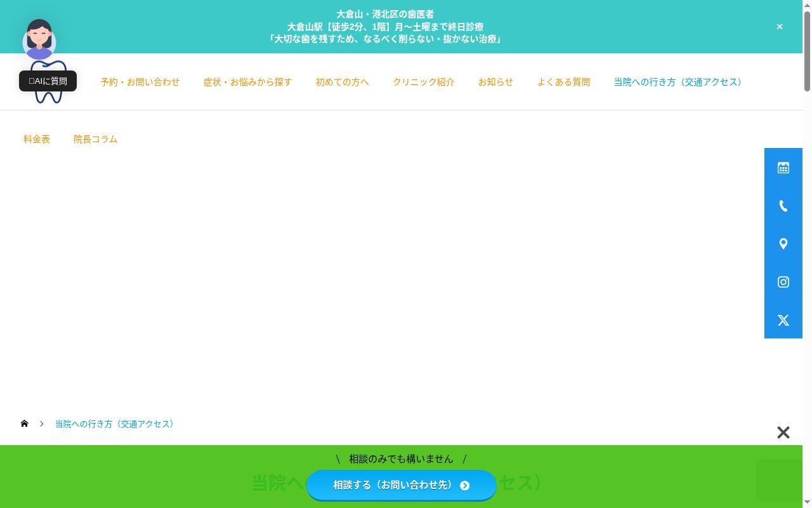This screenshot has height=508, width=812.
Task: Open the map location pin icon
Action: [x=783, y=244]
